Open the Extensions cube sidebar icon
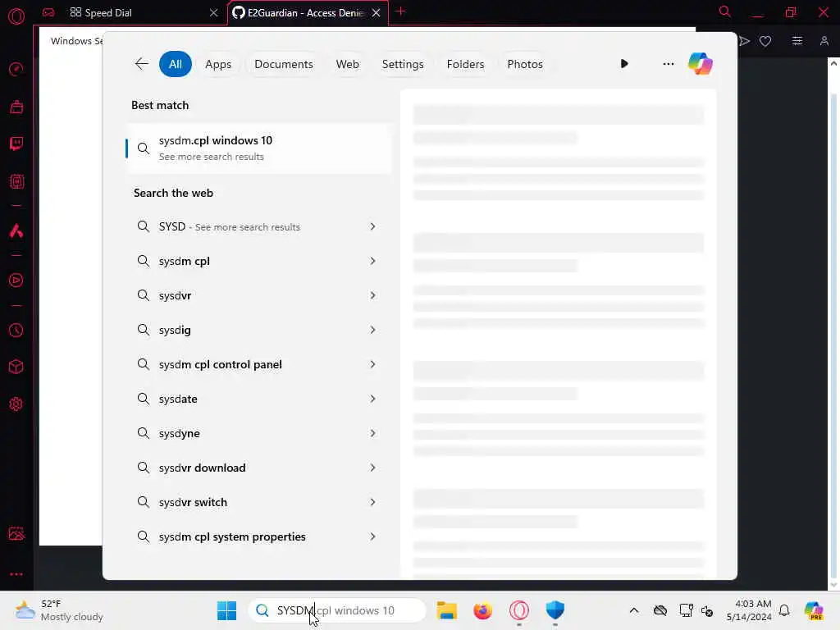The height and width of the screenshot is (630, 840). pyautogui.click(x=16, y=367)
